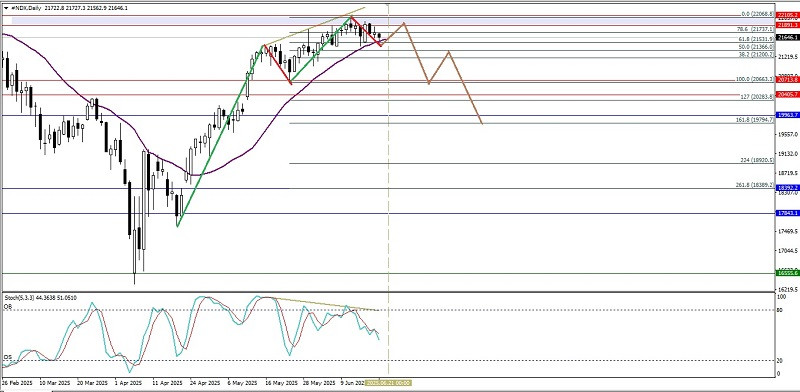Image resolution: width=800 pixels, height=392 pixels.
Task: Click the red 20405.7 price label
Action: click(787, 94)
